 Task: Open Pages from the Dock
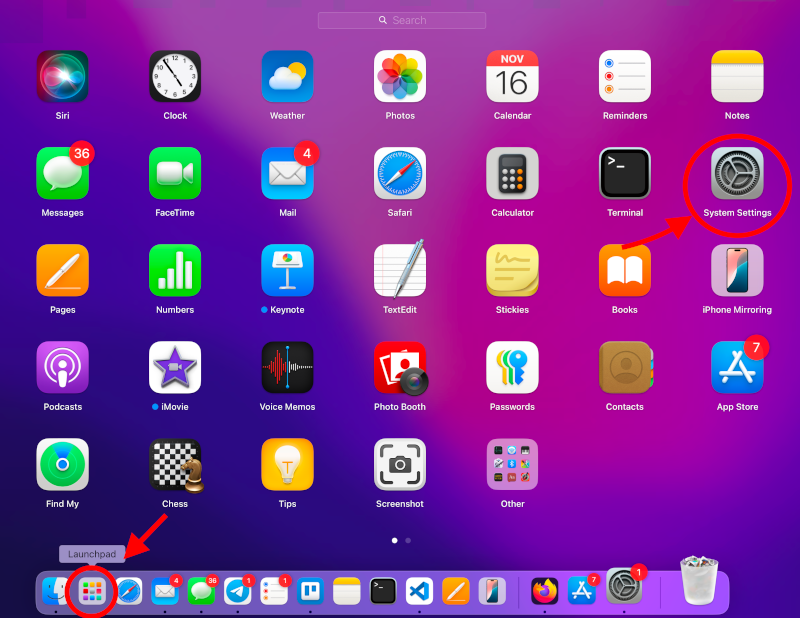click(456, 591)
